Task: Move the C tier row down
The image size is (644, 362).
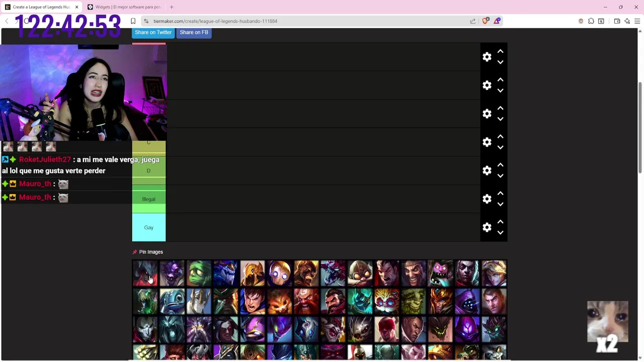Action: point(500,147)
